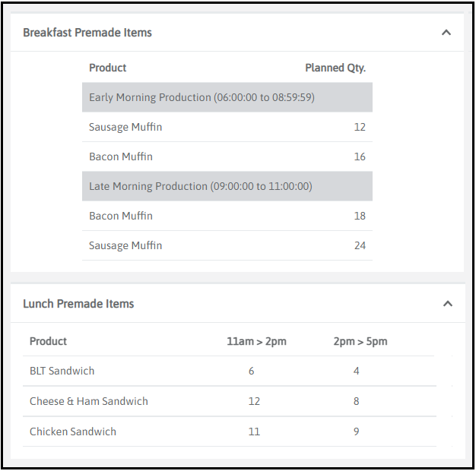This screenshot has width=476, height=471.
Task: Select Sausage Muffin with quantity 24
Action: [x=125, y=245]
